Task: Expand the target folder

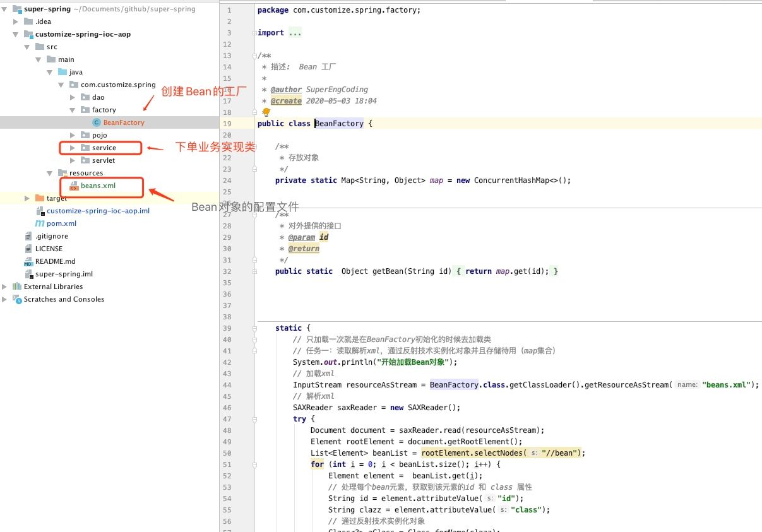Action: pos(27,198)
